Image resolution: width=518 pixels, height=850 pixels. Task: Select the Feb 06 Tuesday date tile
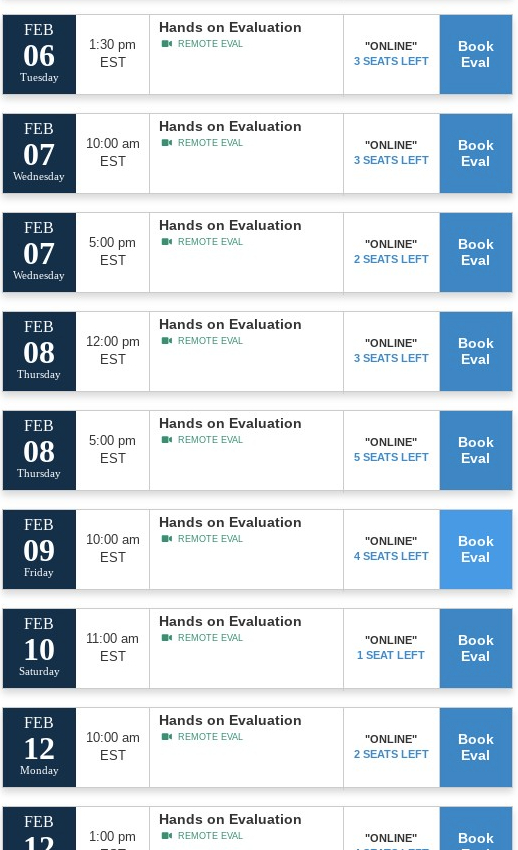click(x=39, y=54)
